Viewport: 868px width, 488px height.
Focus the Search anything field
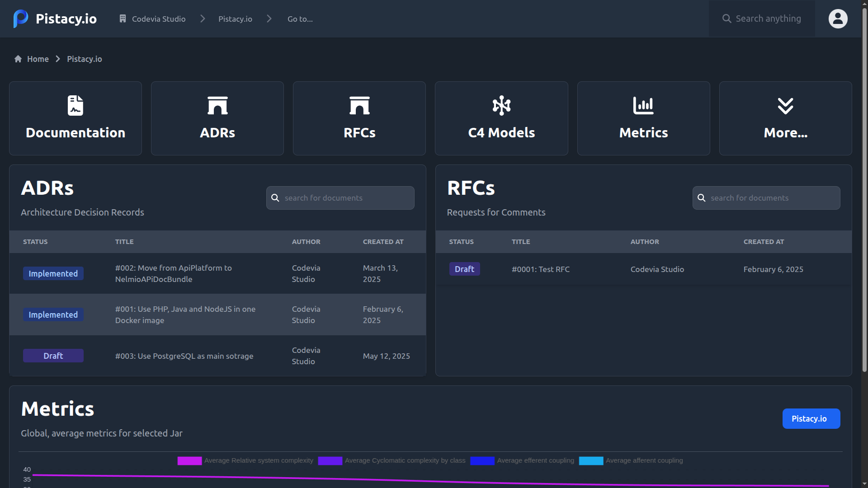[x=768, y=19]
